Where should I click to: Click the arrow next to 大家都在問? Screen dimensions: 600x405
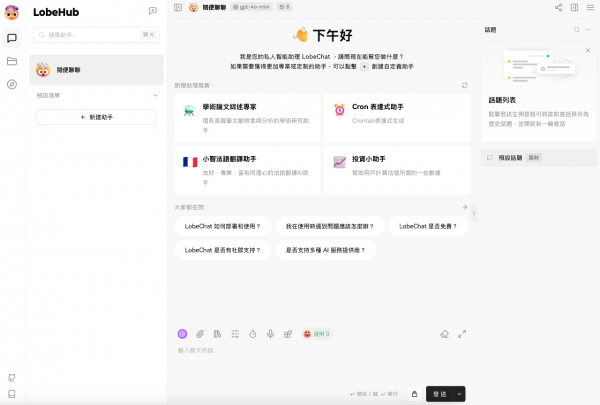pyautogui.click(x=465, y=207)
